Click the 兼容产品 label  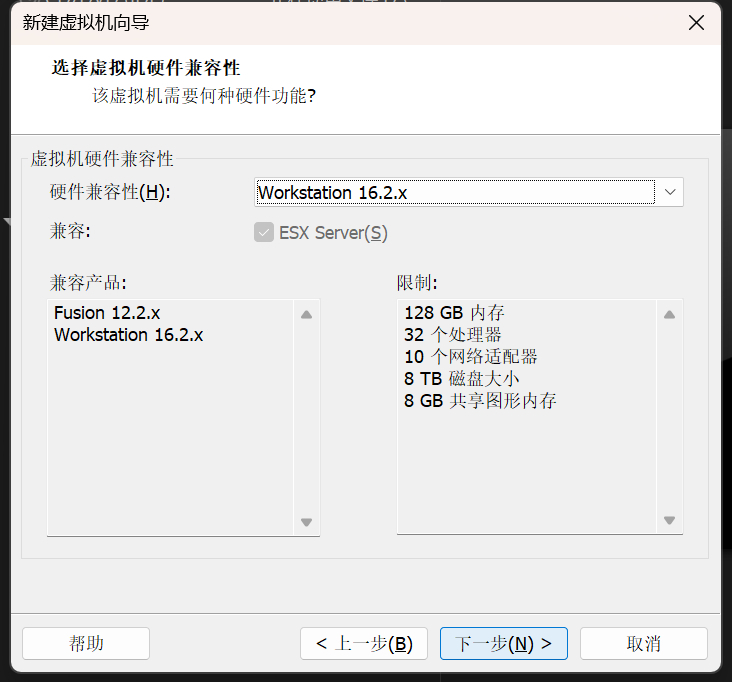(88, 282)
